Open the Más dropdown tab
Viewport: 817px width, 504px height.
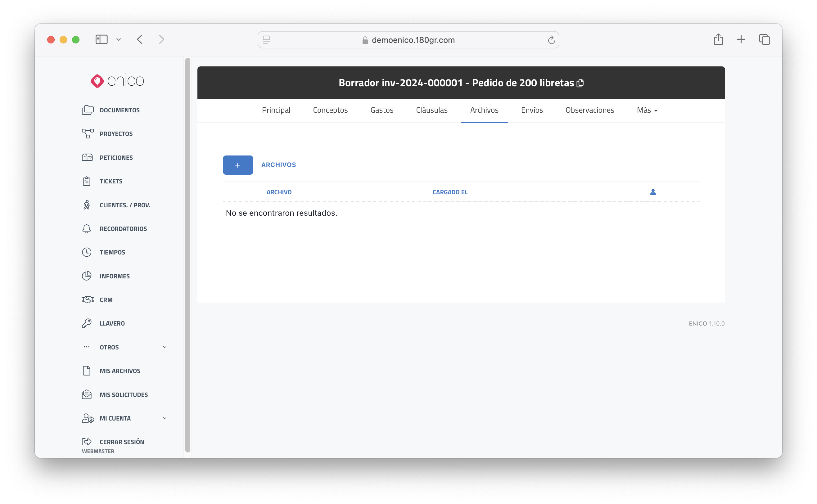point(647,110)
